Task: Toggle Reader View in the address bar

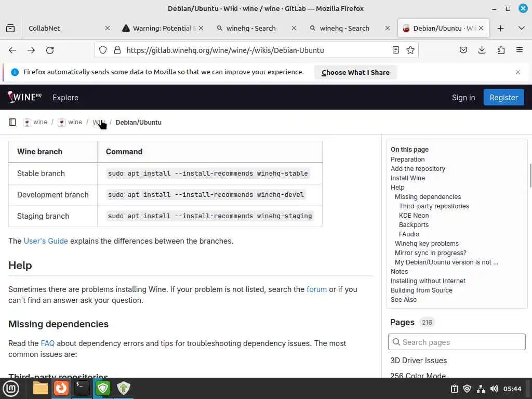Action: click(x=395, y=50)
